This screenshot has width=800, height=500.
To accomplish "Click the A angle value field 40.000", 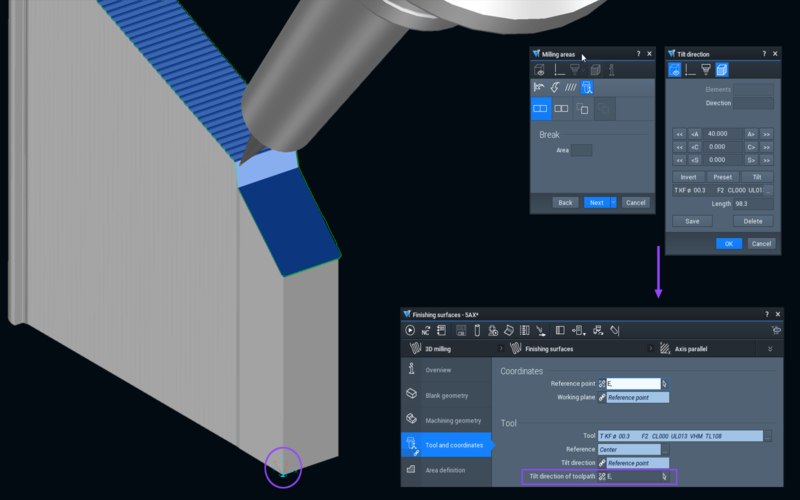I will click(x=722, y=134).
